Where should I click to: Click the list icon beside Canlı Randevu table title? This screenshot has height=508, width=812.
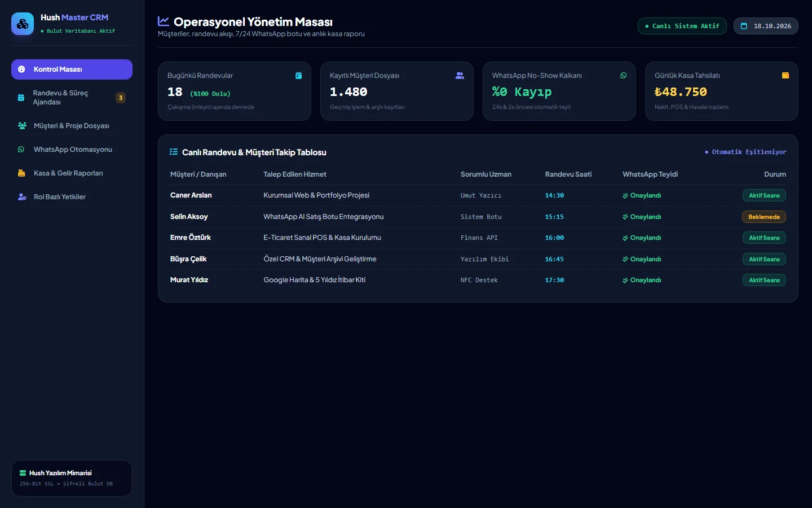(174, 152)
